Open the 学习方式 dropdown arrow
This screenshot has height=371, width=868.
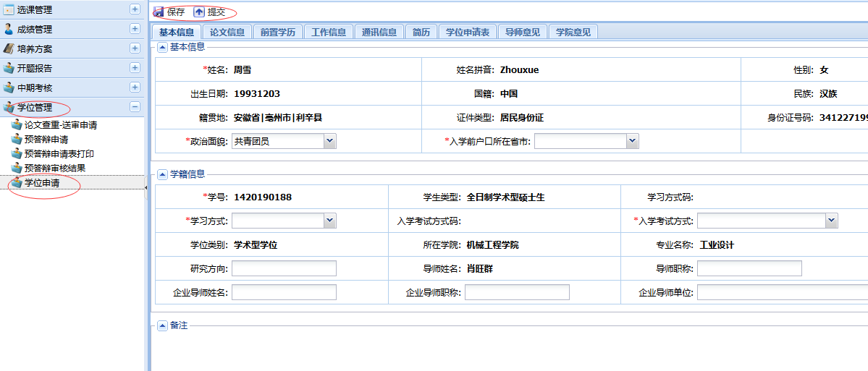329,221
